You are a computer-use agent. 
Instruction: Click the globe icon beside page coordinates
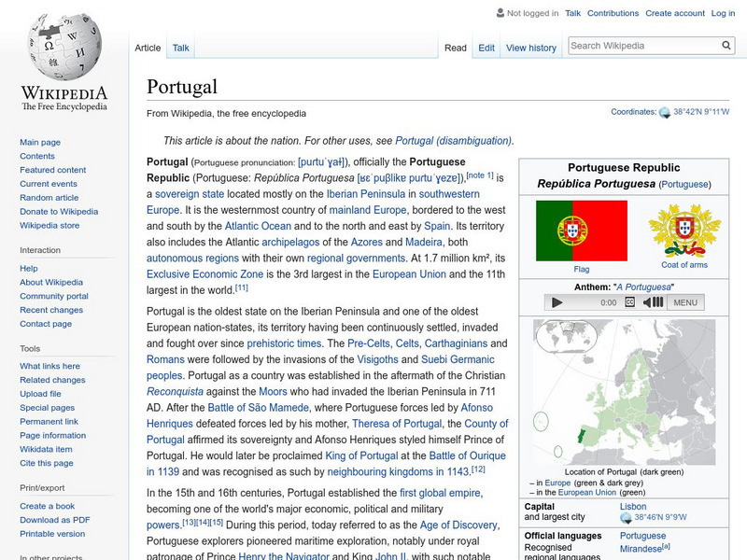pos(665,113)
